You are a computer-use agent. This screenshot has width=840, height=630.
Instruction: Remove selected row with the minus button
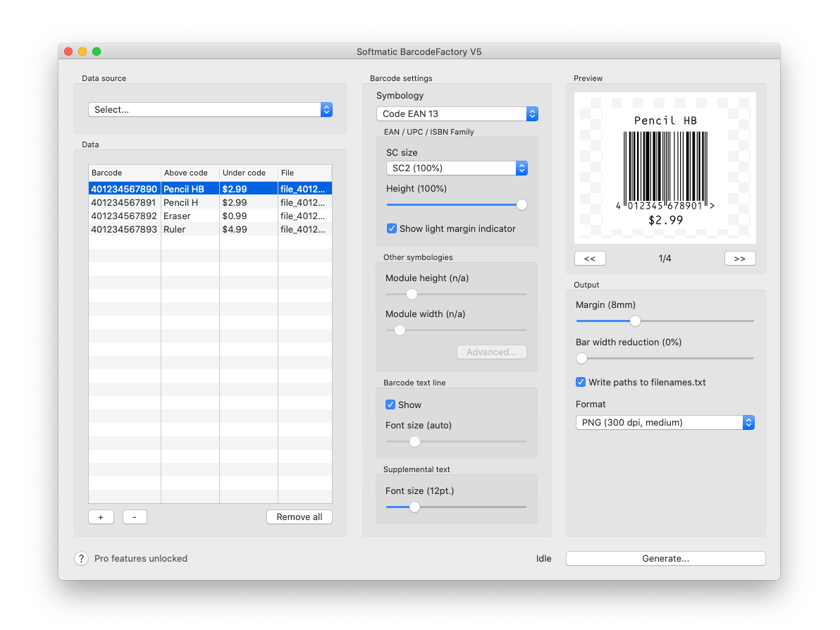click(x=135, y=517)
